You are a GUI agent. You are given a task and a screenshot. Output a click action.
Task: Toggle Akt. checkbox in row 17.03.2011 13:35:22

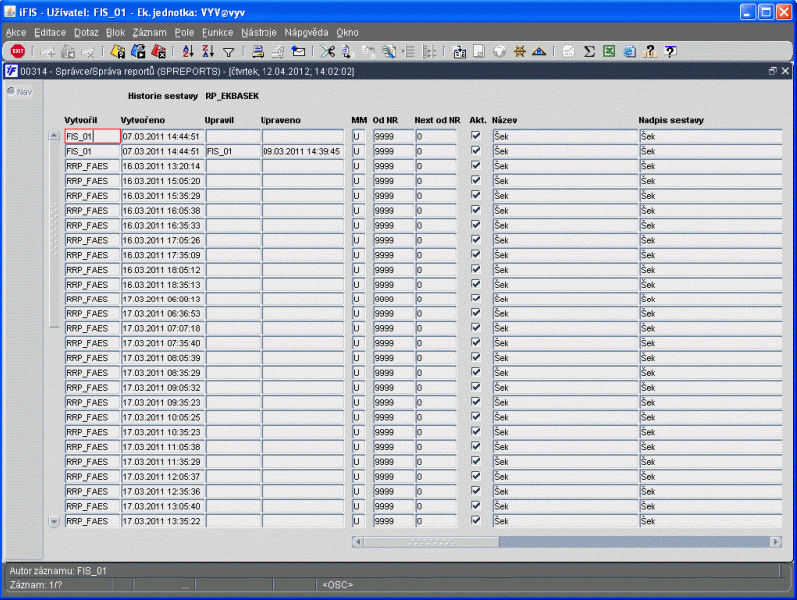pyautogui.click(x=476, y=520)
